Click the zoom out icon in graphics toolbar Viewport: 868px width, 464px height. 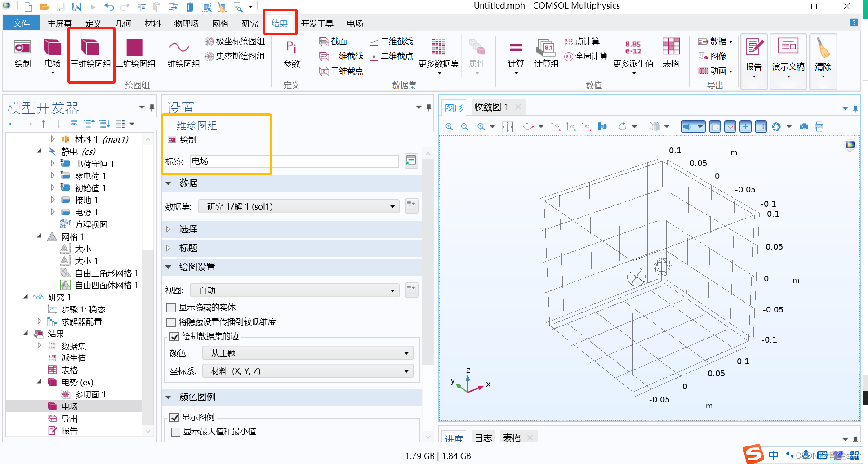[464, 127]
